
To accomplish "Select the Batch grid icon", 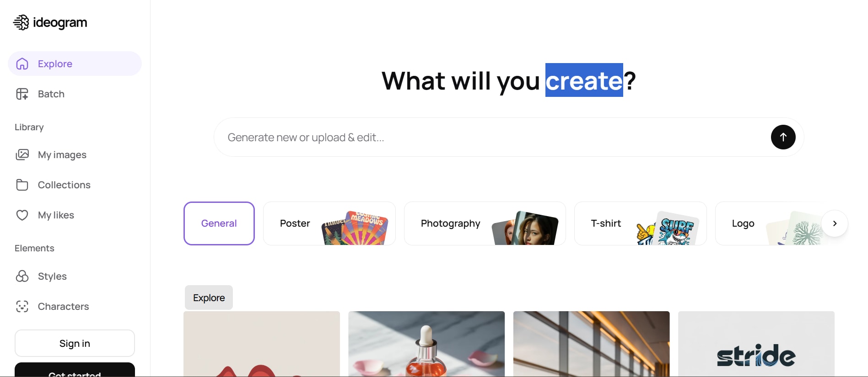I will pyautogui.click(x=22, y=94).
